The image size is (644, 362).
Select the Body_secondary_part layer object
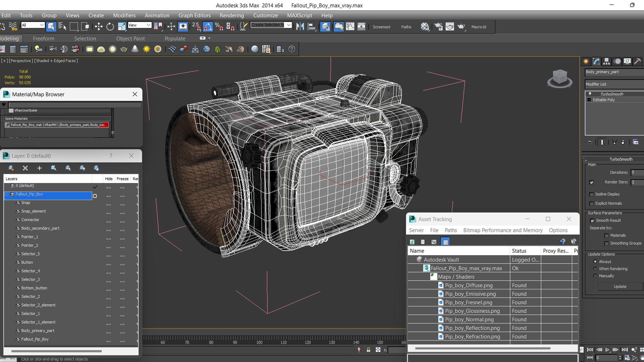tap(40, 228)
